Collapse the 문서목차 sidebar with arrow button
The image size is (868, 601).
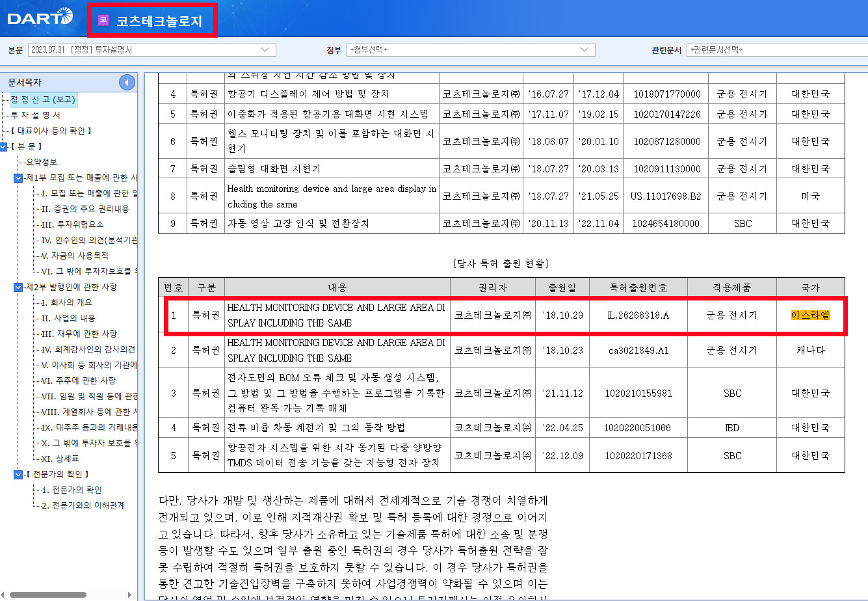(x=127, y=83)
